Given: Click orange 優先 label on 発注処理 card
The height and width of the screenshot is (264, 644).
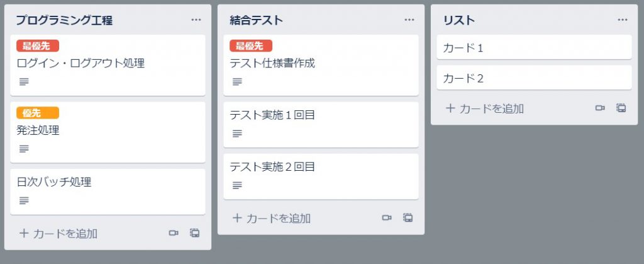Looking at the screenshot, I should (x=38, y=113).
